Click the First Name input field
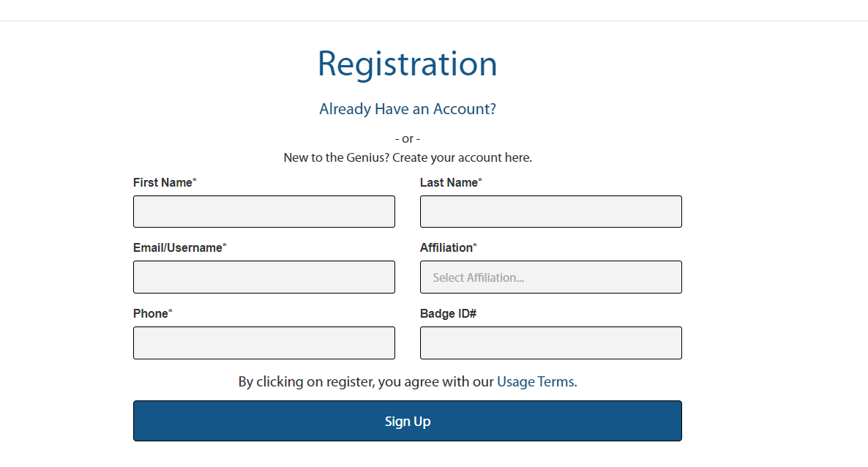 point(264,212)
